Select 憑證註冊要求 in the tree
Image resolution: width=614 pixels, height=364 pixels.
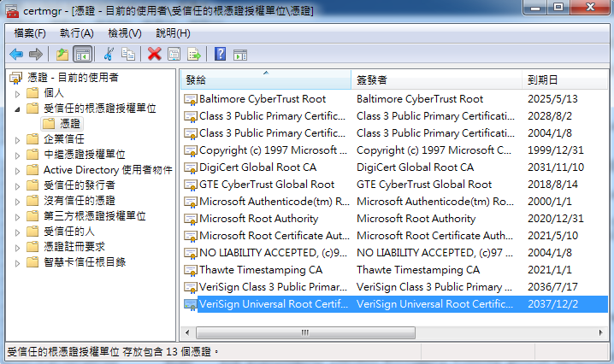pyautogui.click(x=74, y=247)
